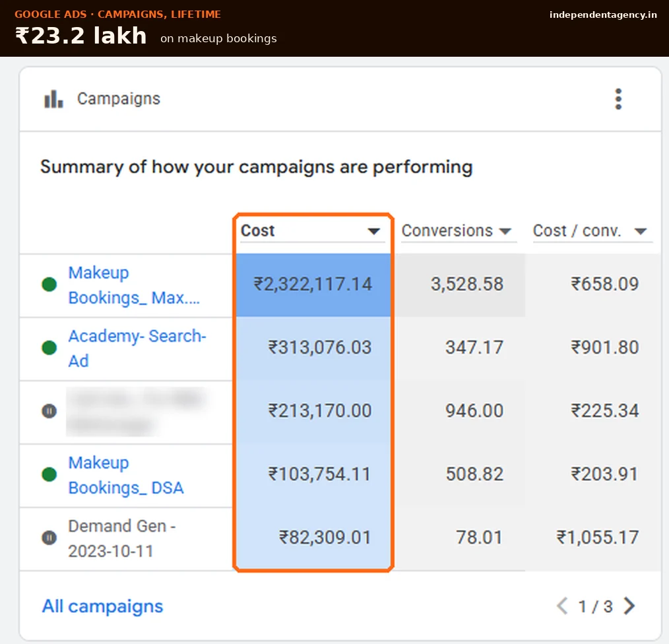
Task: Click the Google Ads Campaigns Lifetime label
Action: pyautogui.click(x=117, y=14)
